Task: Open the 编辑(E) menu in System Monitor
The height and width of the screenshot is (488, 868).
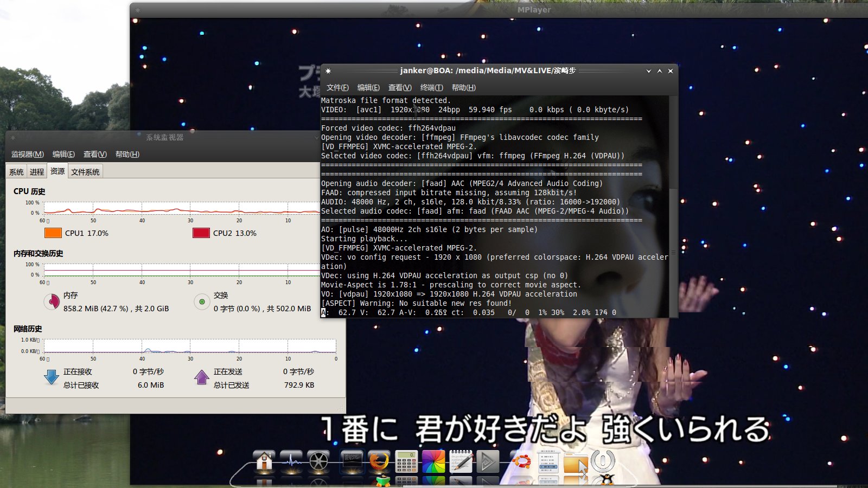Action: (63, 155)
